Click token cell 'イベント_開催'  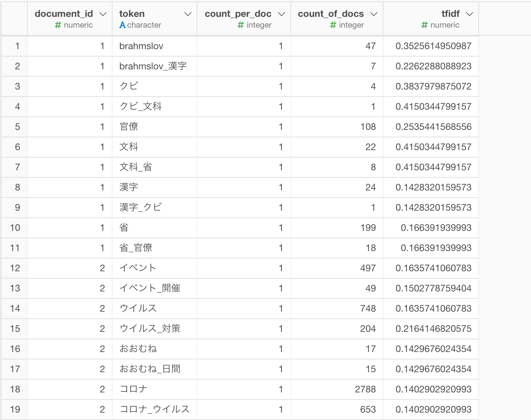click(x=155, y=288)
